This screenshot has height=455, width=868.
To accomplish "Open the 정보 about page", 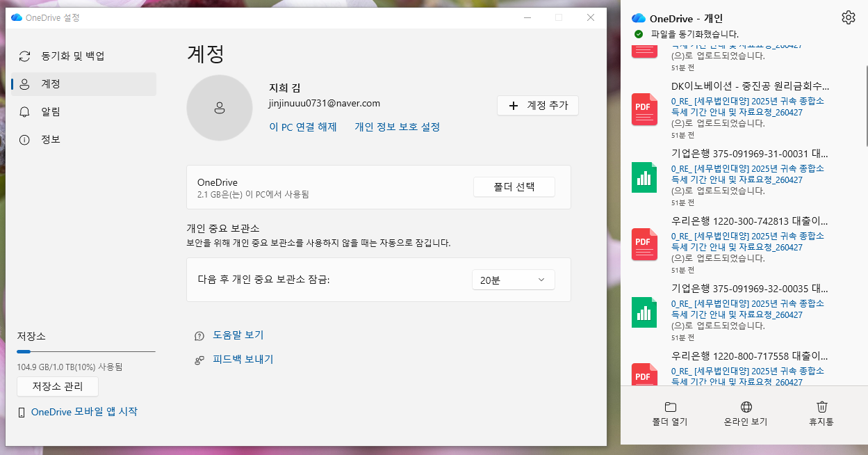I will 83,140.
